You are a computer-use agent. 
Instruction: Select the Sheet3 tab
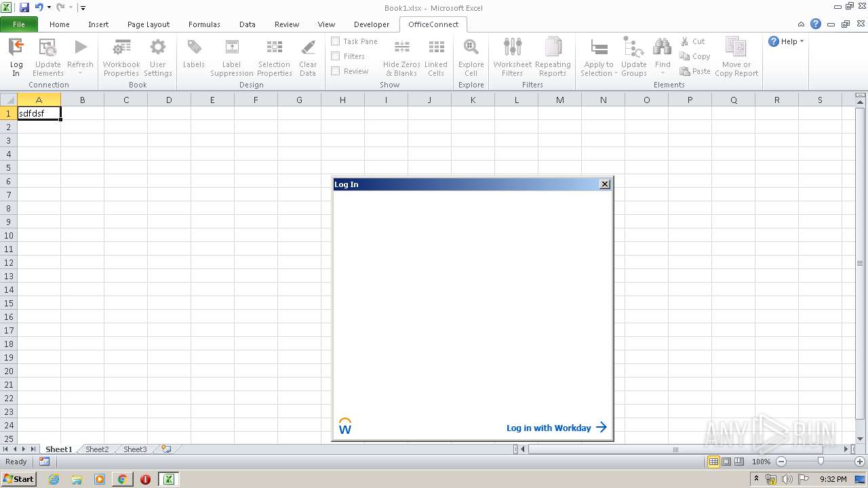click(x=135, y=449)
